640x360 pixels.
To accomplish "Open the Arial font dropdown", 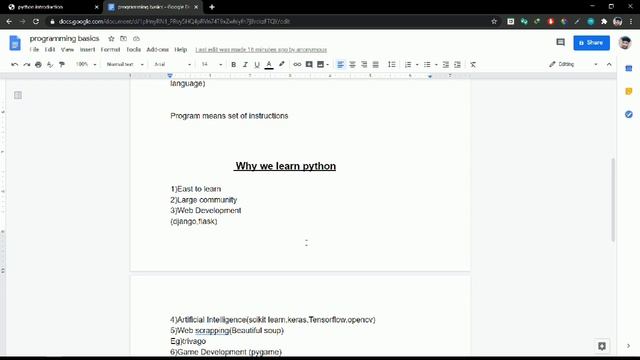I will [x=172, y=64].
